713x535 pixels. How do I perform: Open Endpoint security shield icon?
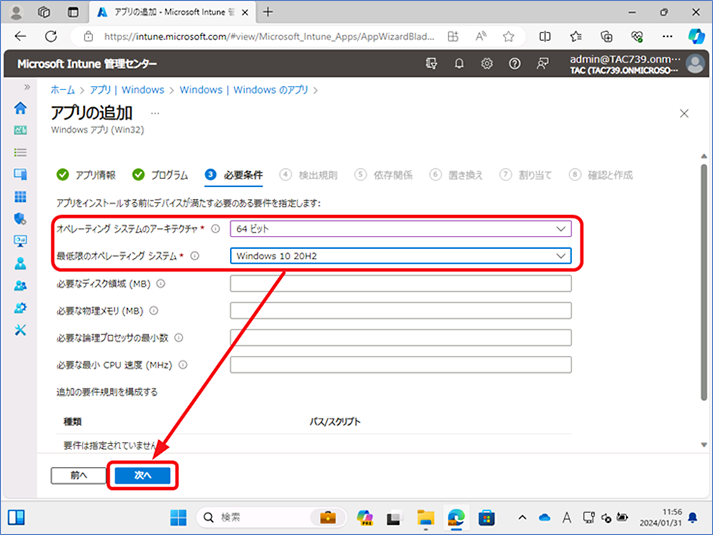point(20,219)
